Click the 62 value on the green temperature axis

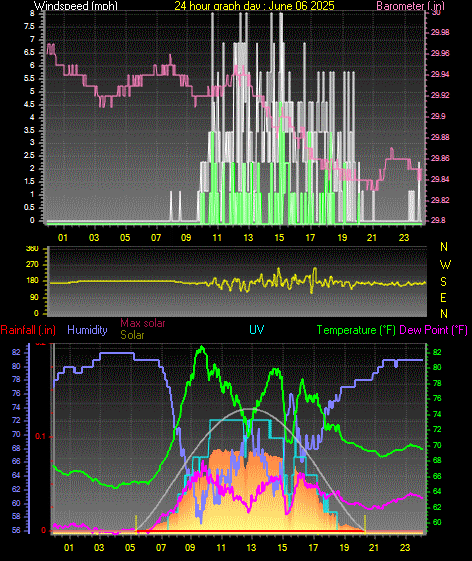point(437,507)
